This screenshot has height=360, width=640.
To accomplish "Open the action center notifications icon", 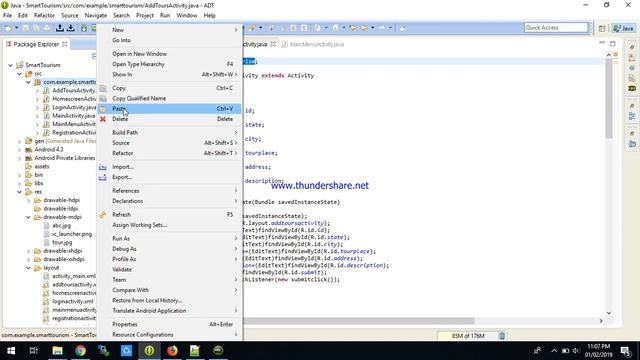I will (x=625, y=351).
